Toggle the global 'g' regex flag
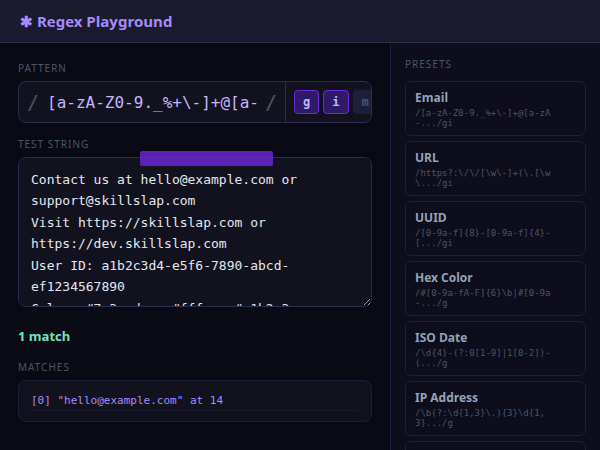This screenshot has width=600, height=450. tap(305, 102)
